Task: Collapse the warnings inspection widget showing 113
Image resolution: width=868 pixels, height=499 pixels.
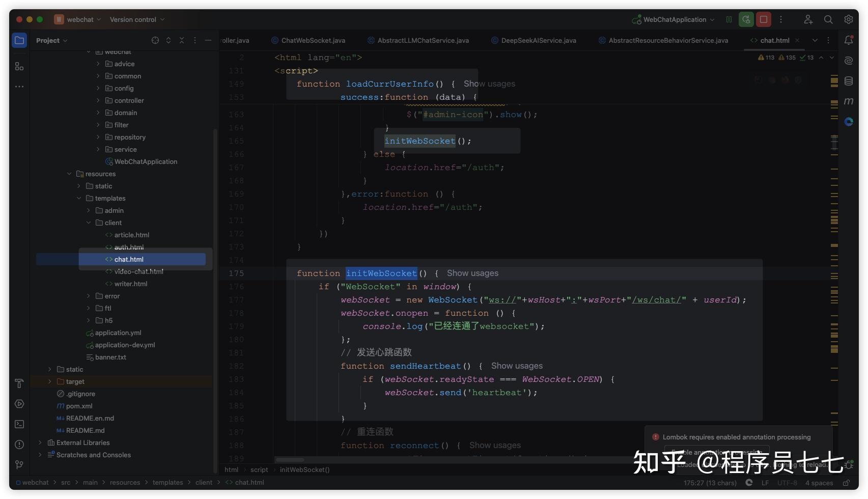Action: pyautogui.click(x=766, y=57)
